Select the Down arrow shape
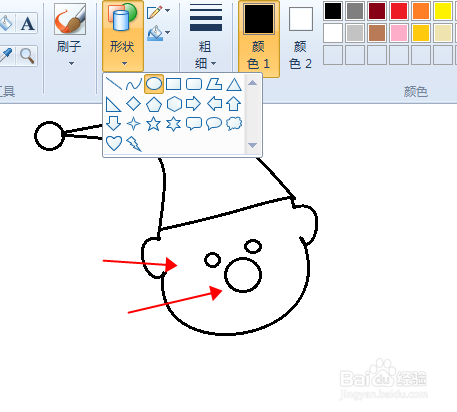457x412 pixels. 114,124
